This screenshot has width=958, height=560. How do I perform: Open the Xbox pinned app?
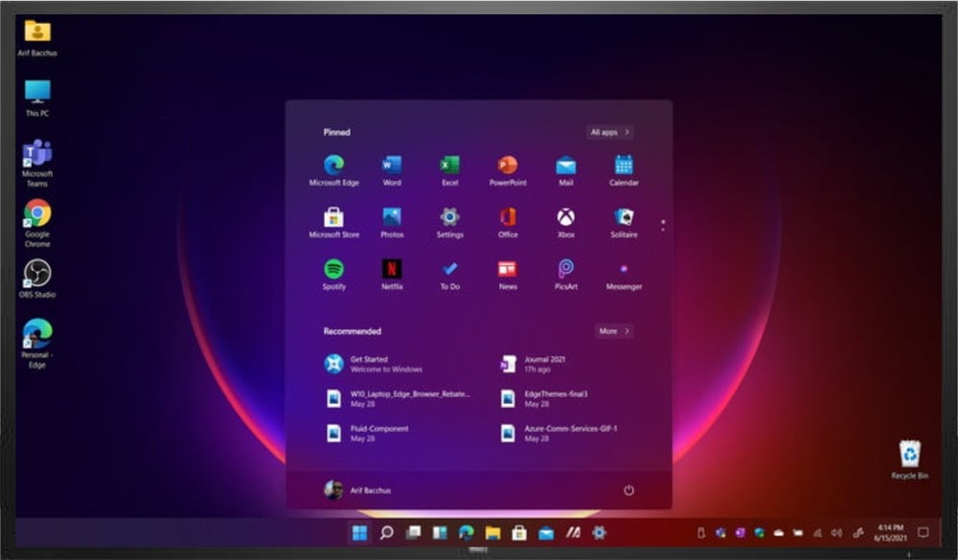tap(566, 218)
